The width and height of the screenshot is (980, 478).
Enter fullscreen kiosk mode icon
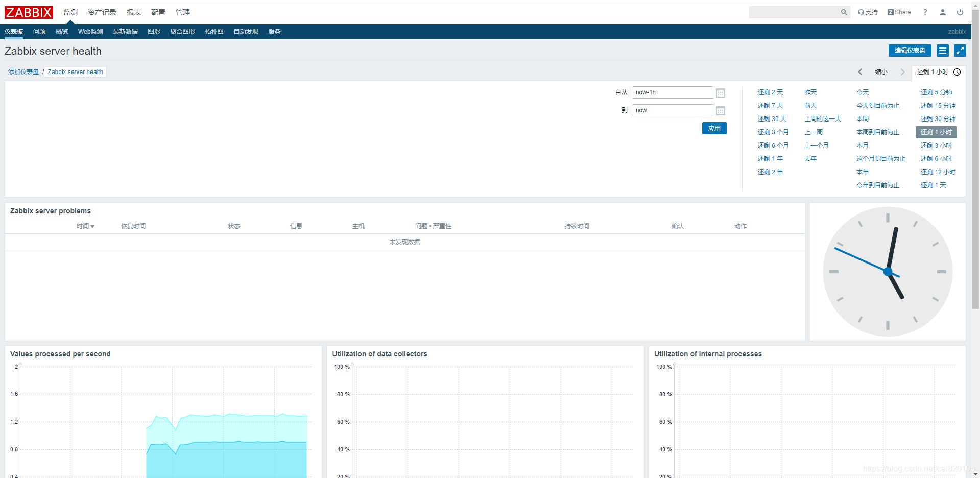[x=960, y=51]
